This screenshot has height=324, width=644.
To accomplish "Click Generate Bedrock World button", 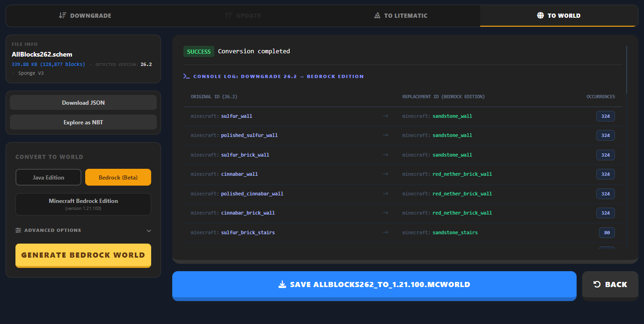I will tap(83, 255).
